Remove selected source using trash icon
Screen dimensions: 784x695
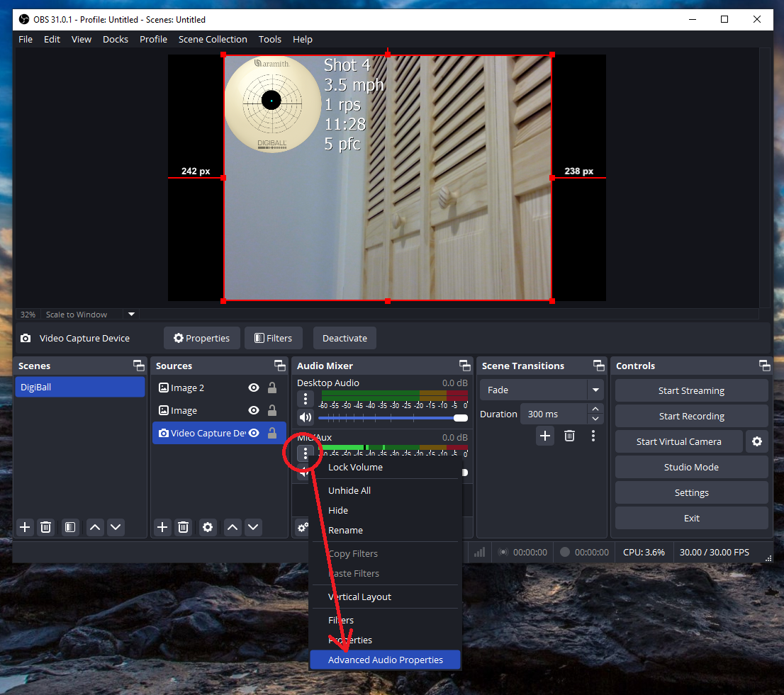coord(183,527)
